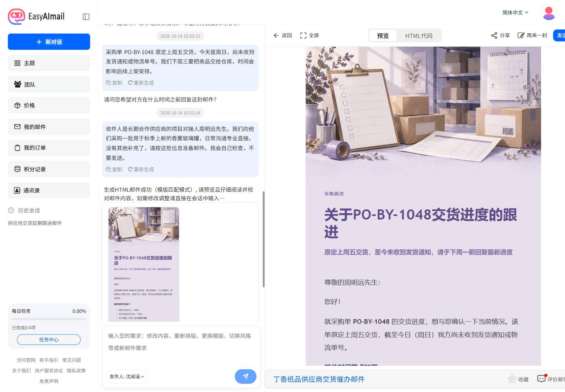565x392 pixels.
Task: Click 再来一封 compose another
Action: pyautogui.click(x=532, y=35)
